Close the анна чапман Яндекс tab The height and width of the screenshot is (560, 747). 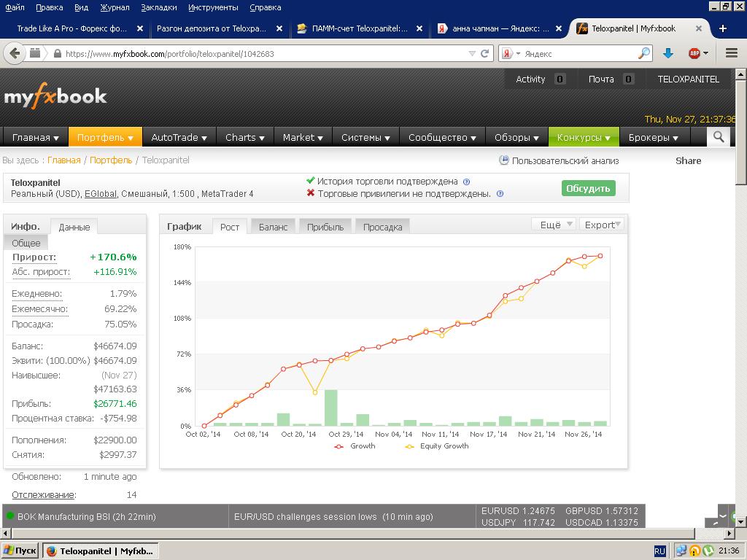[560, 28]
